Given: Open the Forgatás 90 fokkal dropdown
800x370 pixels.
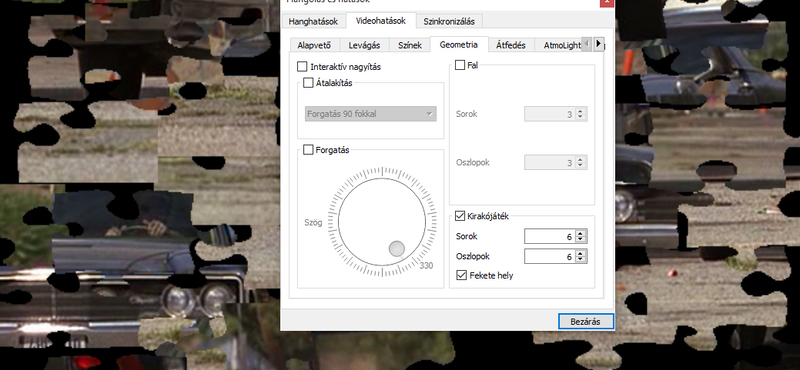Looking at the screenshot, I should tap(370, 114).
